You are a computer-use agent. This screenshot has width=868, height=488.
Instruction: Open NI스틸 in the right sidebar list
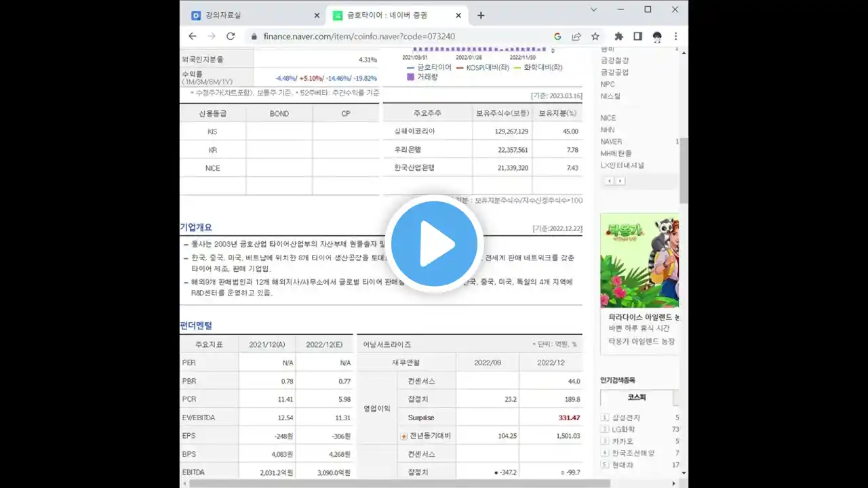pyautogui.click(x=610, y=96)
